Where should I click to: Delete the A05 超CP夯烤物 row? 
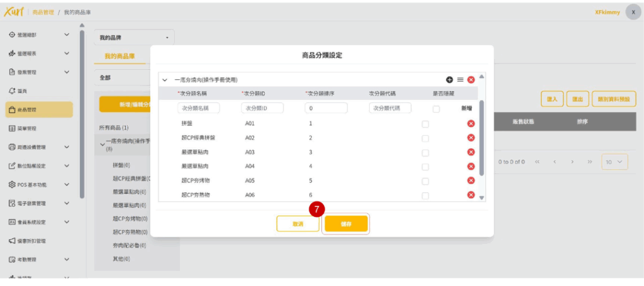click(x=471, y=180)
